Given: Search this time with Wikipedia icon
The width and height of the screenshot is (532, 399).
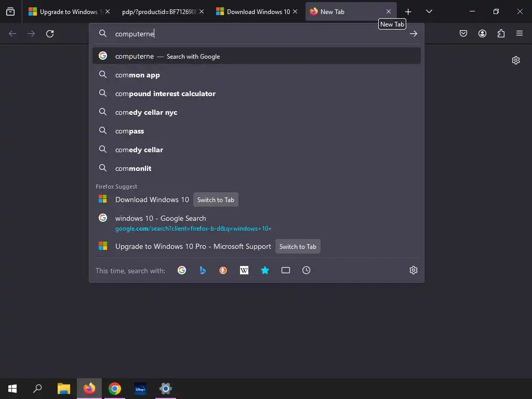Looking at the screenshot, I should click(x=244, y=270).
